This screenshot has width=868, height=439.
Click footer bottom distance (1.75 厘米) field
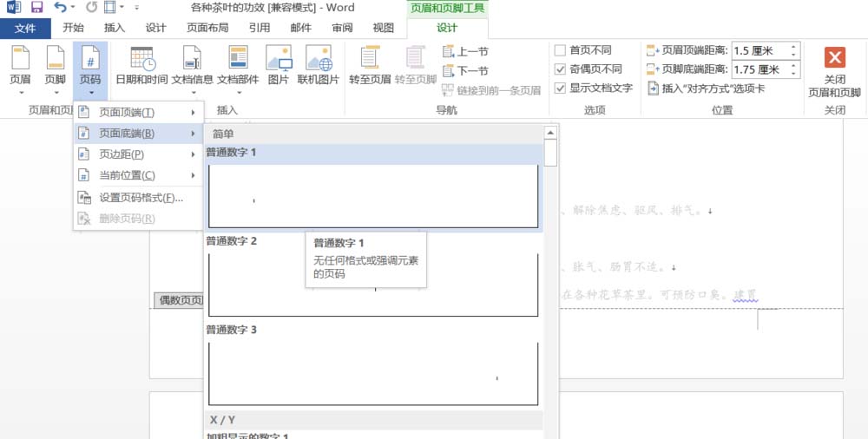[x=760, y=69]
